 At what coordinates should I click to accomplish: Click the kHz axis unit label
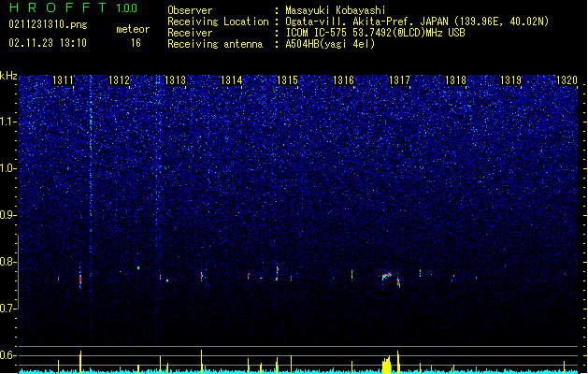8,76
